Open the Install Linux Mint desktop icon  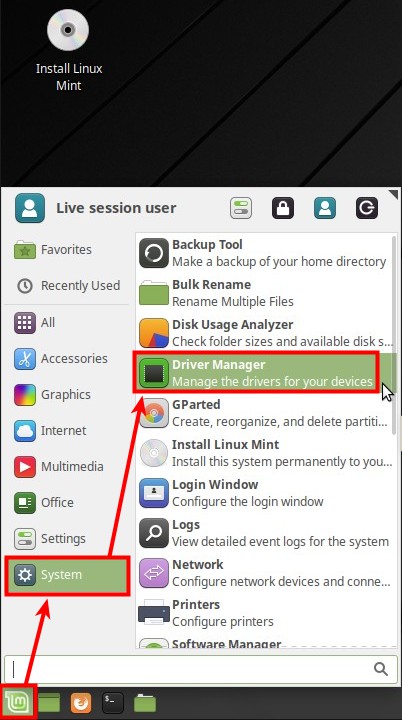[68, 51]
